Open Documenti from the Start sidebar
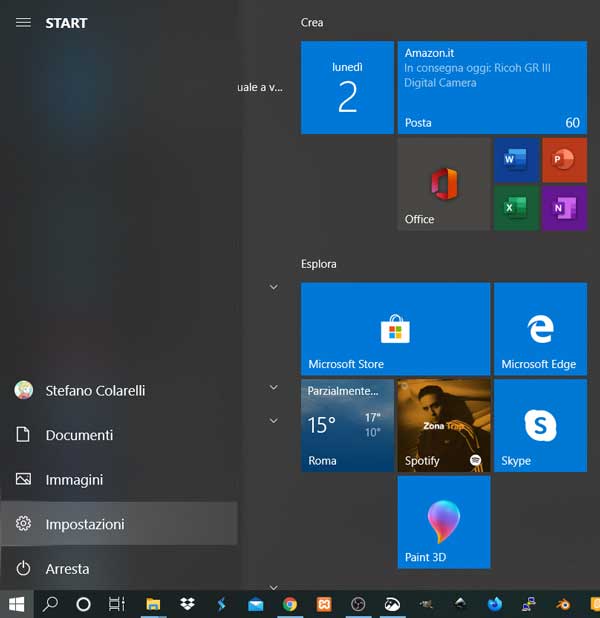 [x=118, y=435]
